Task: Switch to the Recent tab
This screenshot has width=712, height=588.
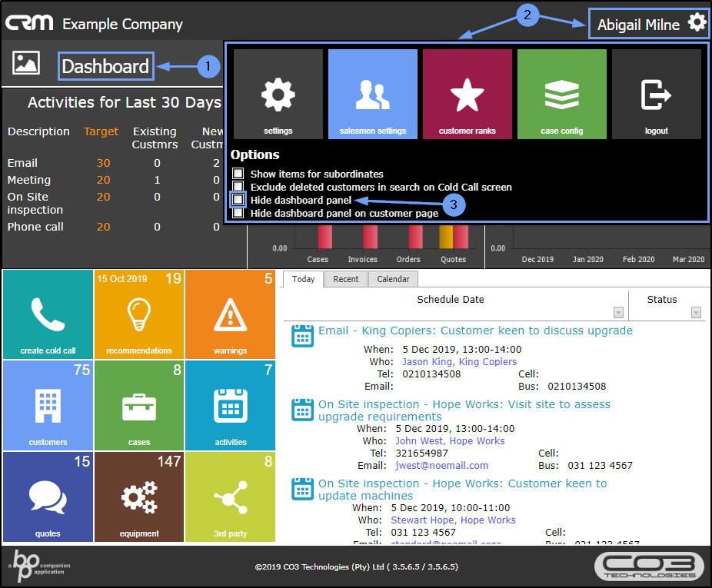Action: [345, 279]
